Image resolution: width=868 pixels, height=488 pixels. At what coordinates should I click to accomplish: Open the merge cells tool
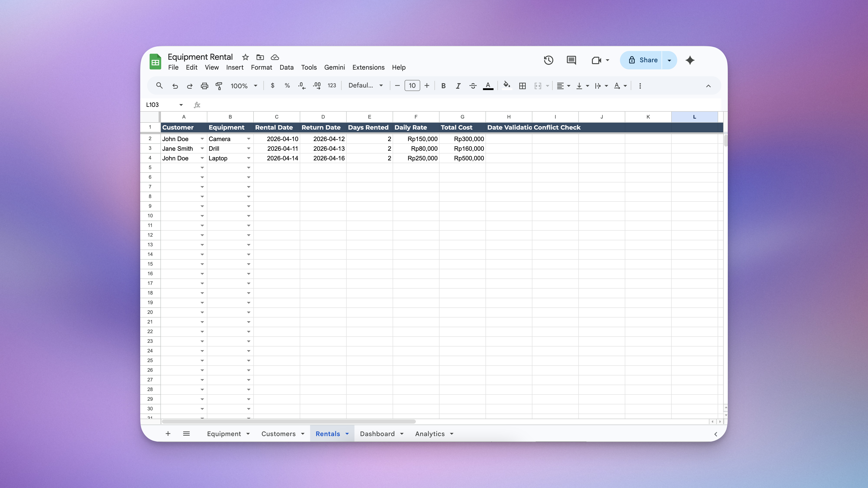tap(538, 86)
